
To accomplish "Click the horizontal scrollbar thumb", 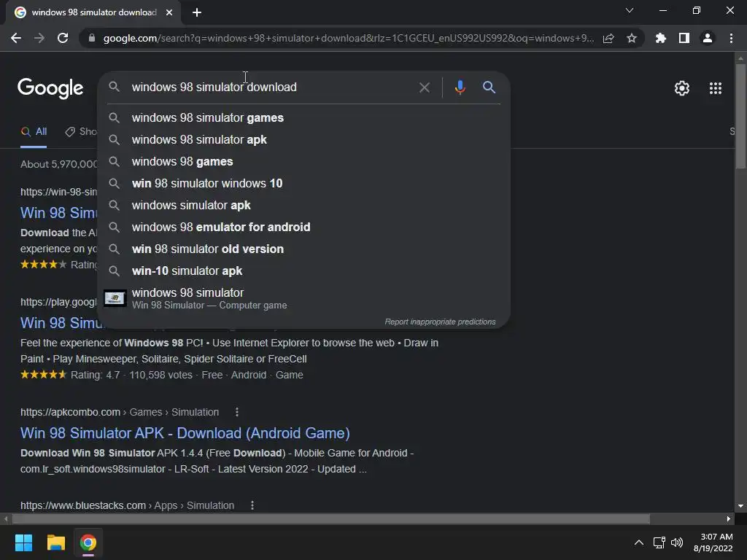I will [x=330, y=519].
